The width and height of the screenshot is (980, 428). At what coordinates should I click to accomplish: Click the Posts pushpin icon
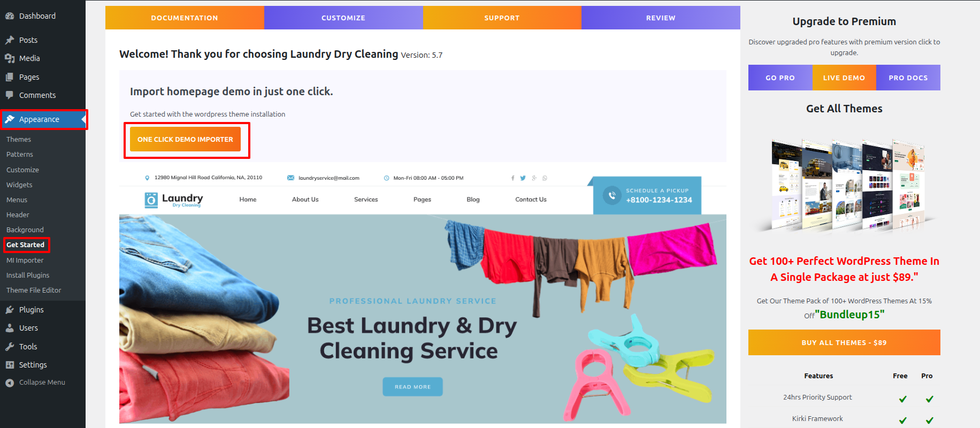(10, 40)
